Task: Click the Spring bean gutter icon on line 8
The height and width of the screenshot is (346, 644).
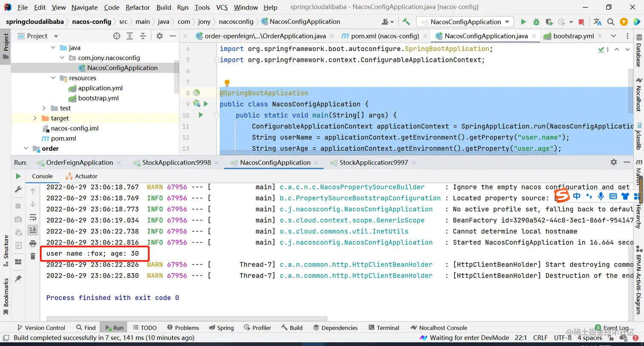Action: 196,93
